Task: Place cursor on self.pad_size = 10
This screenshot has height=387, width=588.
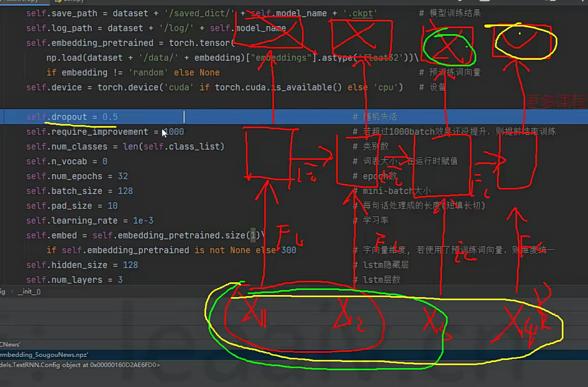Action: click(x=71, y=206)
